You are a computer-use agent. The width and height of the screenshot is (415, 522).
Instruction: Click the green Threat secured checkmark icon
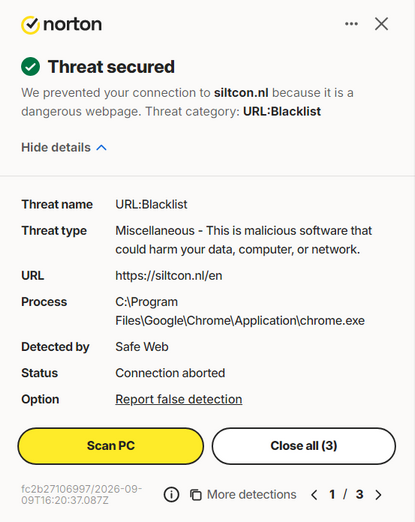point(30,67)
